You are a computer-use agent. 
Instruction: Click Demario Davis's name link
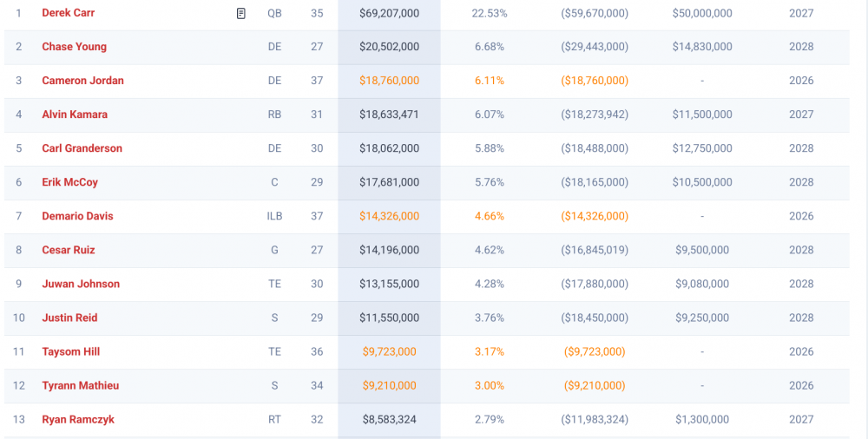(77, 216)
